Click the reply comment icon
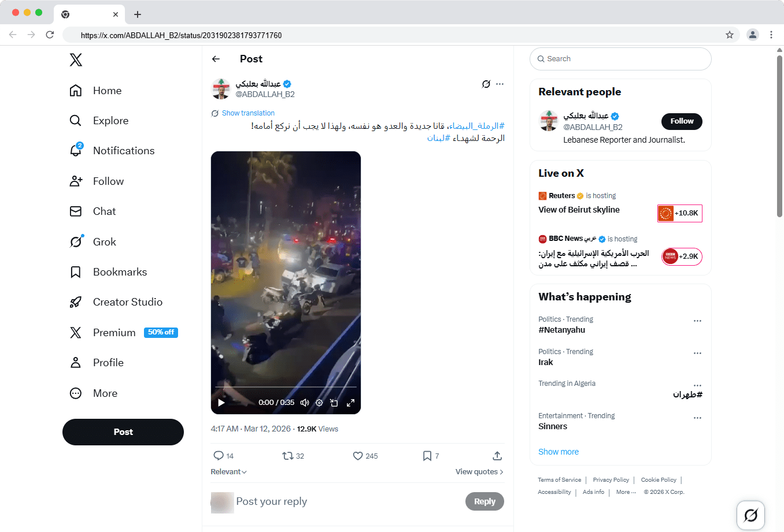Image resolution: width=784 pixels, height=532 pixels. click(x=219, y=456)
